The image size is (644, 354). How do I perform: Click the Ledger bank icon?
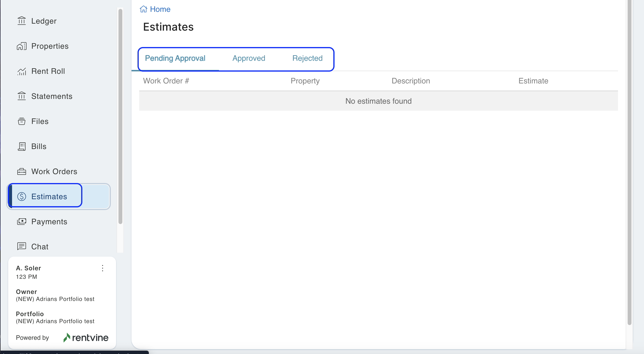[x=21, y=21]
